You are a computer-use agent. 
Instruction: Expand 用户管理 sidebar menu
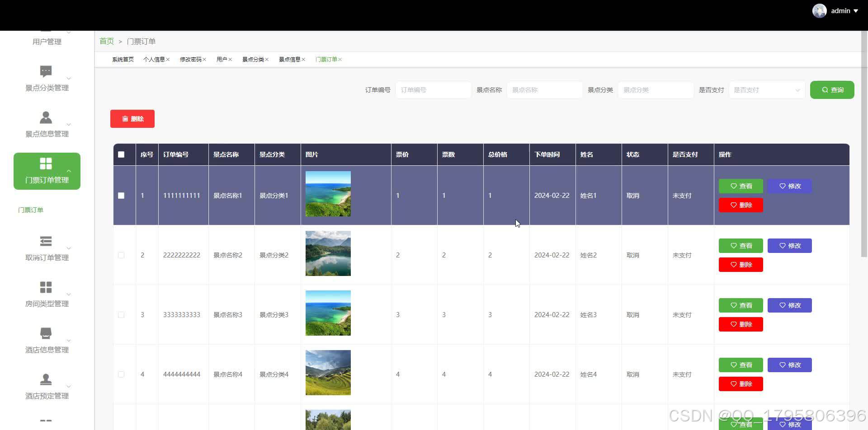click(x=69, y=33)
